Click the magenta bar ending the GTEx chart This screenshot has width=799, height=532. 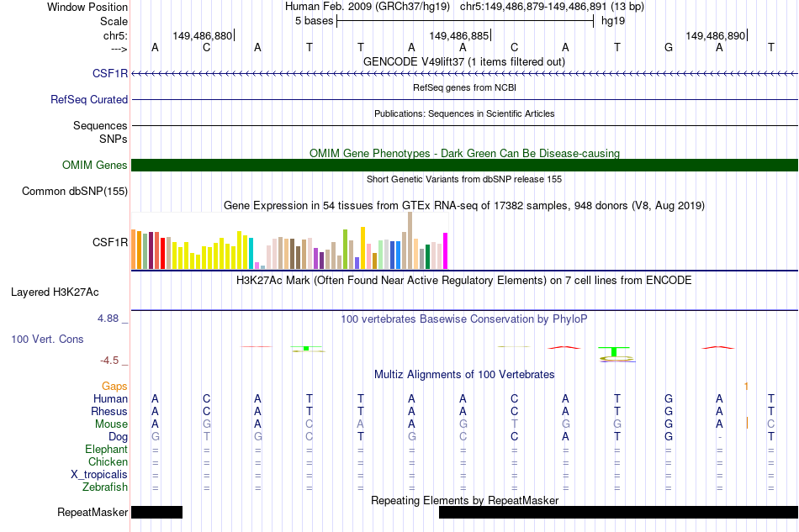[446, 251]
